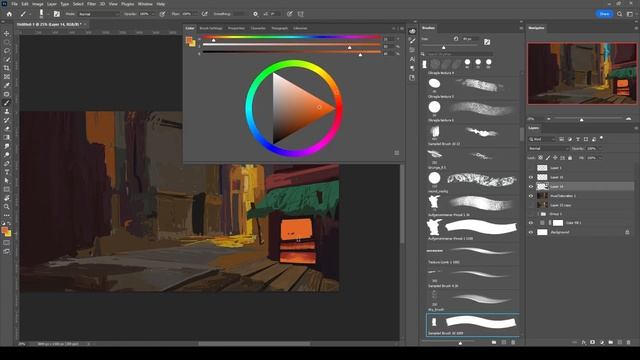Click the Navigator image preview thumbnail
The height and width of the screenshot is (360, 640).
tap(582, 73)
